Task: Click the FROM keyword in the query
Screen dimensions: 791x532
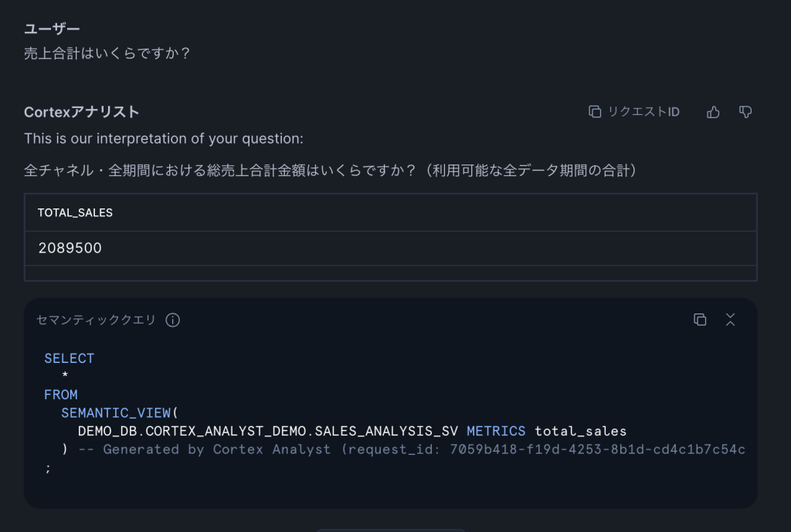Action: [x=61, y=395]
